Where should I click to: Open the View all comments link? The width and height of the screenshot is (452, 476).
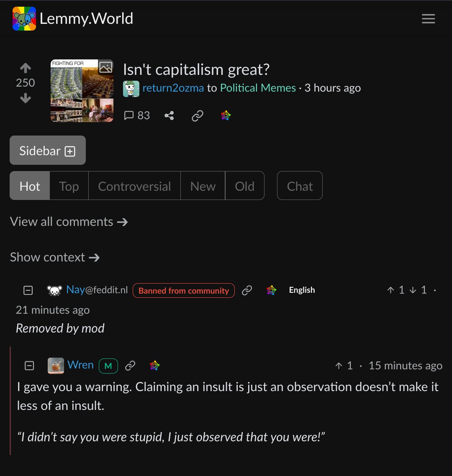pyautogui.click(x=69, y=222)
